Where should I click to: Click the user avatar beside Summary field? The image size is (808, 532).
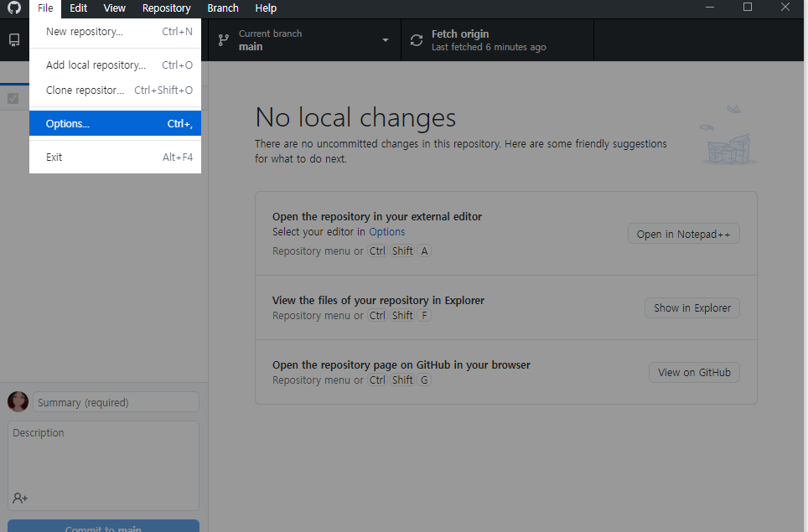point(18,401)
